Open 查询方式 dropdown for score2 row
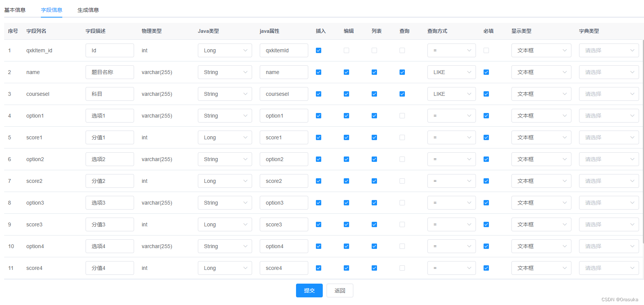The width and height of the screenshot is (644, 305). tap(451, 181)
